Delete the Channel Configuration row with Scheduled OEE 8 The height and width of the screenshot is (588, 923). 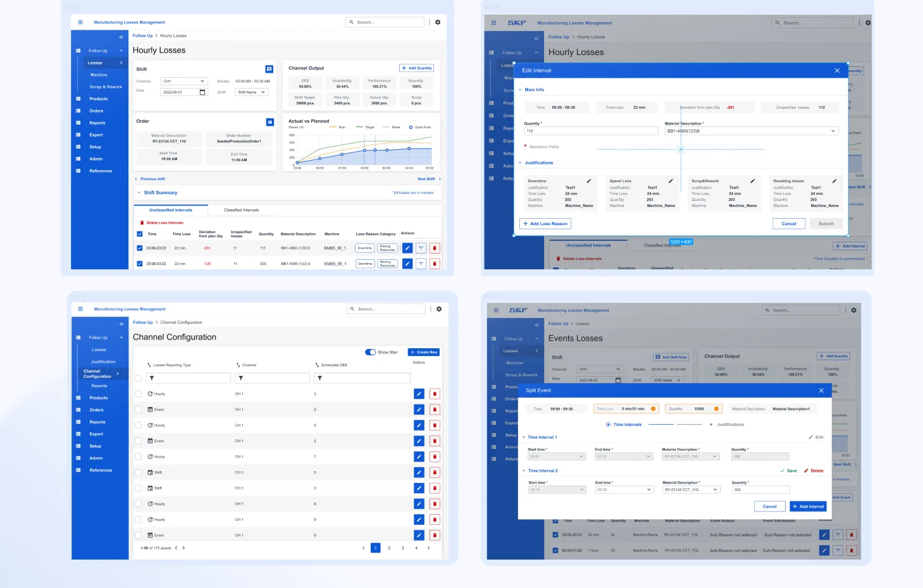pos(435,504)
